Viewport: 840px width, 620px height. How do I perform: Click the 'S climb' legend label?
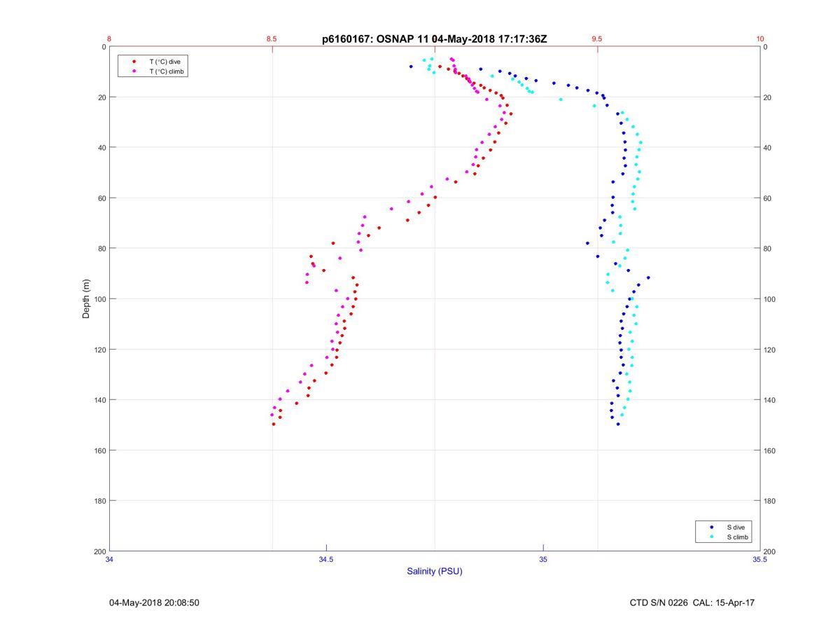click(x=738, y=537)
